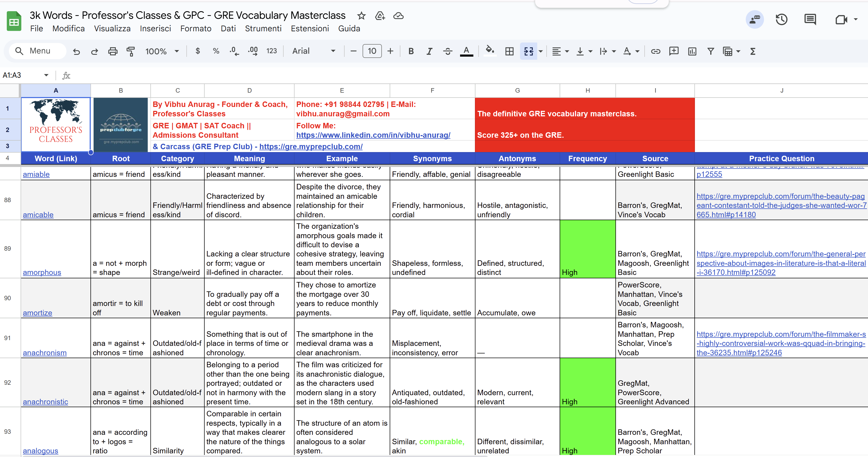
Task: Open File menu
Action: (x=36, y=29)
